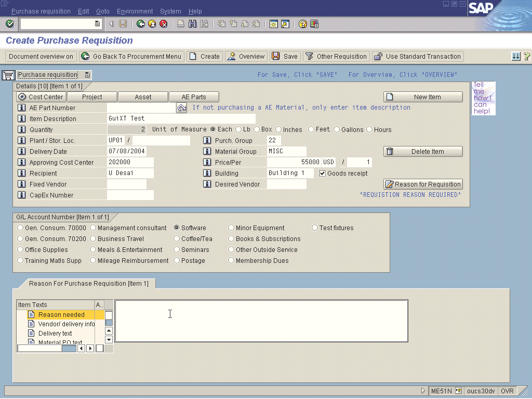Open Help via yellow question mark icon
532x399 pixels.
coord(302,24)
